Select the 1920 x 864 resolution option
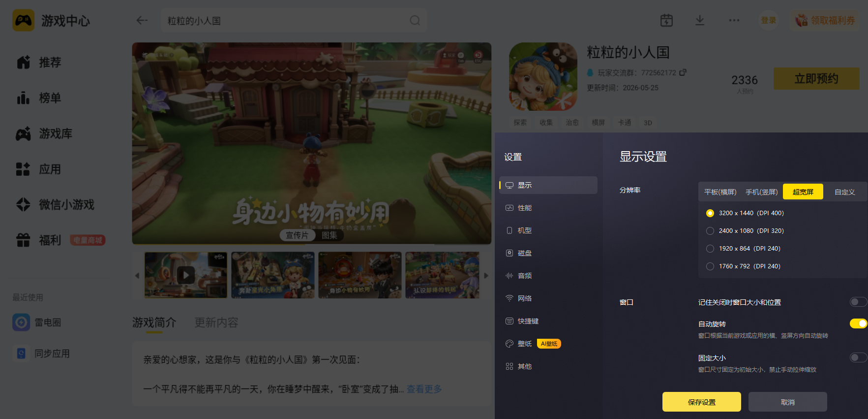The width and height of the screenshot is (868, 419). (710, 249)
